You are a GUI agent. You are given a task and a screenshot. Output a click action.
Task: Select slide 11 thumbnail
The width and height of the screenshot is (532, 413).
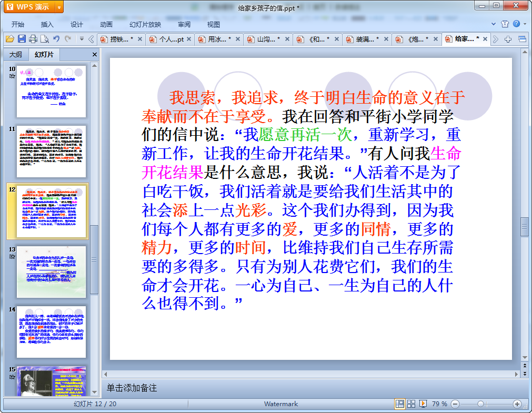click(x=51, y=152)
